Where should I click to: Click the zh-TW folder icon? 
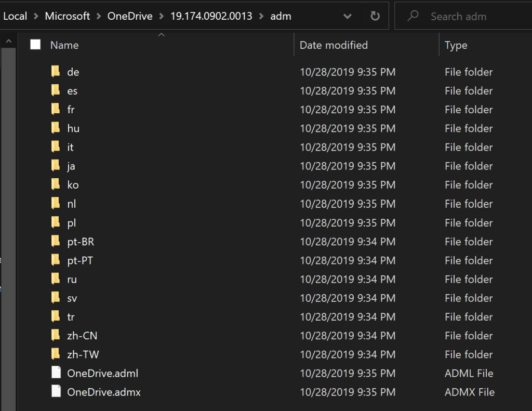click(x=56, y=354)
